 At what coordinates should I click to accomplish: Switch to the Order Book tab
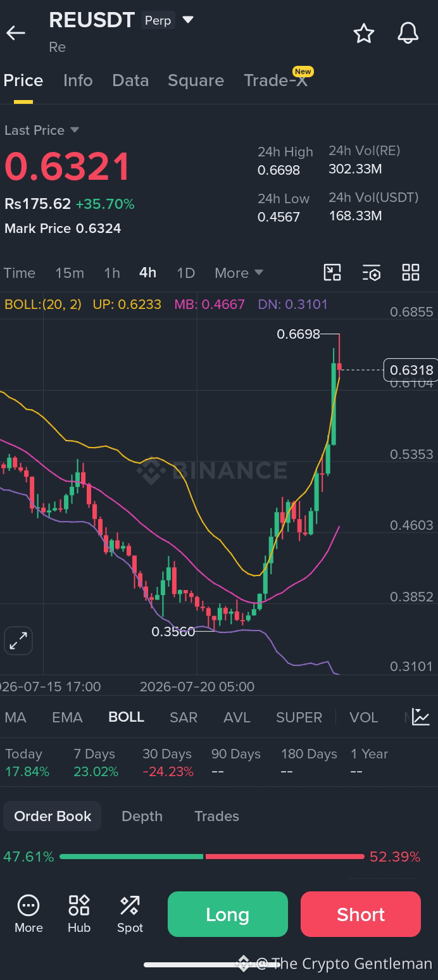[x=53, y=816]
